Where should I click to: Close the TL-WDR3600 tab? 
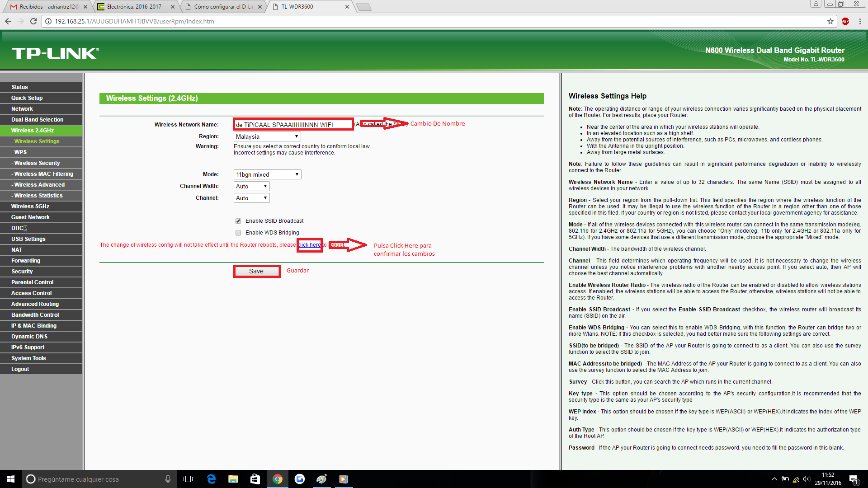click(x=347, y=7)
